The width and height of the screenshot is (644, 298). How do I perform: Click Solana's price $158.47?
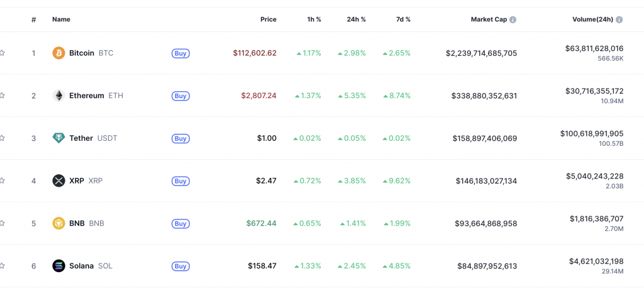(262, 266)
